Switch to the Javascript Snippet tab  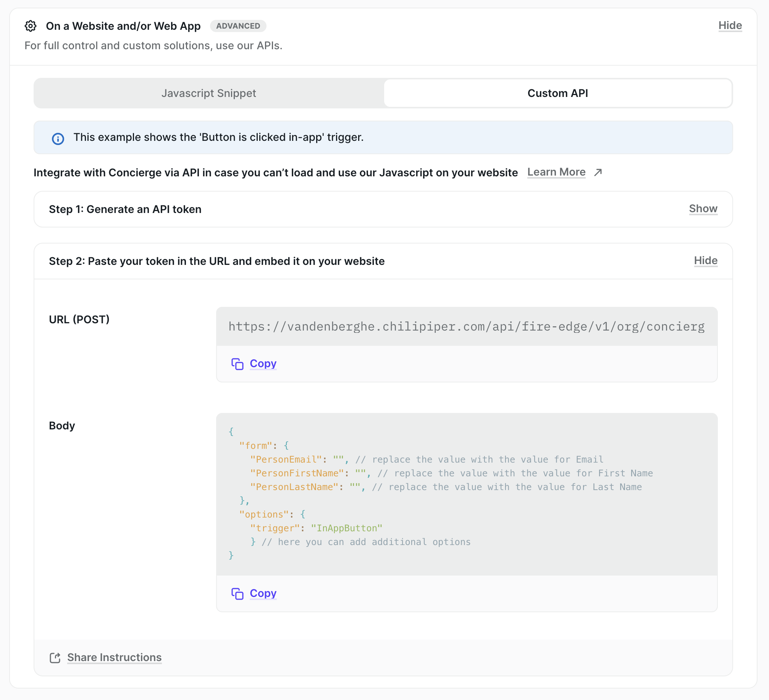(x=208, y=93)
